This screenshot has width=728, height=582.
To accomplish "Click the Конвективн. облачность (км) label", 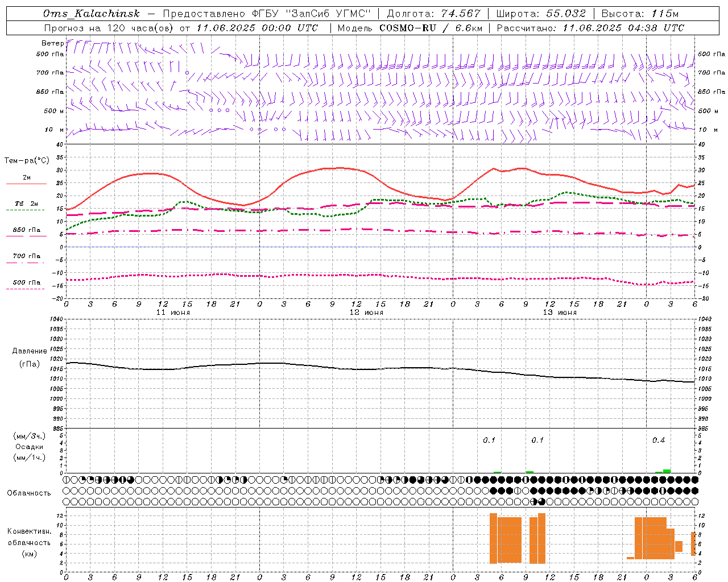I will 29,542.
